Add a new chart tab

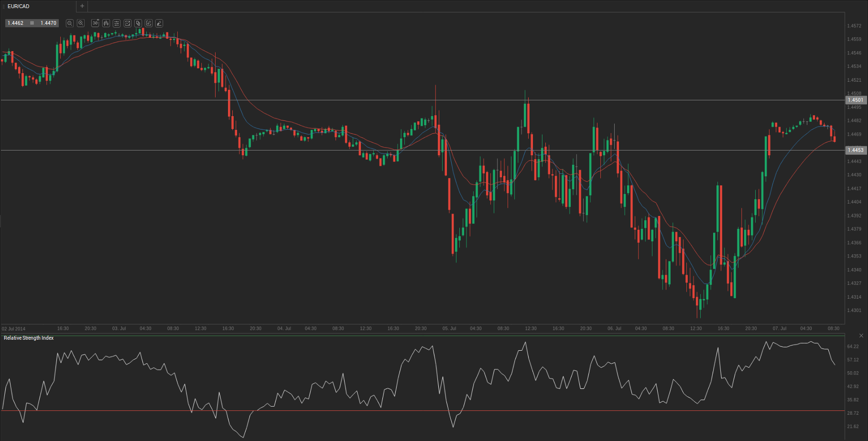82,6
